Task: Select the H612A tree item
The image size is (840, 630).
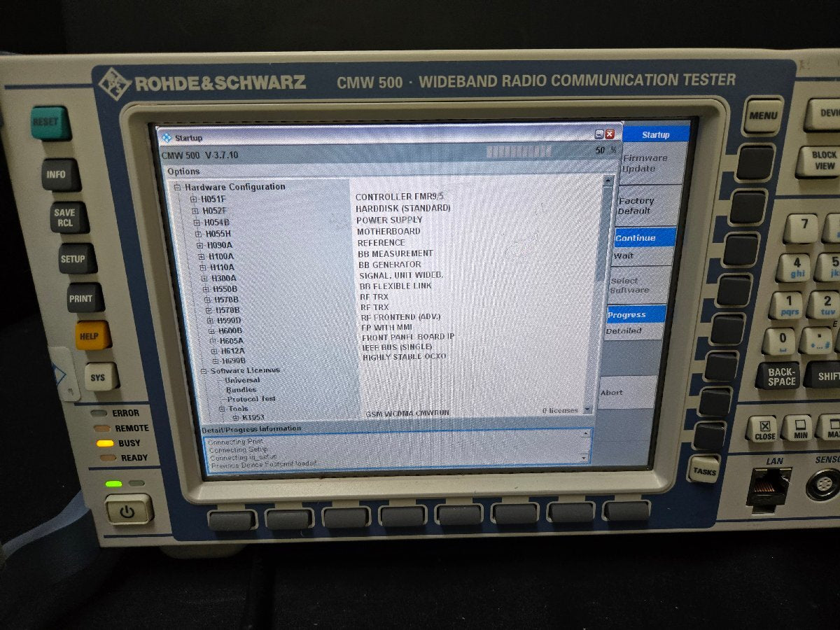Action: tap(233, 351)
